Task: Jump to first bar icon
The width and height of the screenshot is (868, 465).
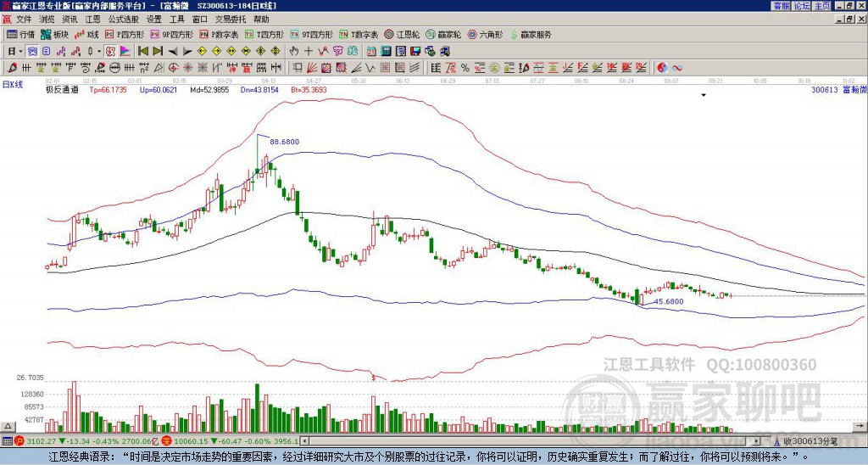Action: [x=142, y=52]
